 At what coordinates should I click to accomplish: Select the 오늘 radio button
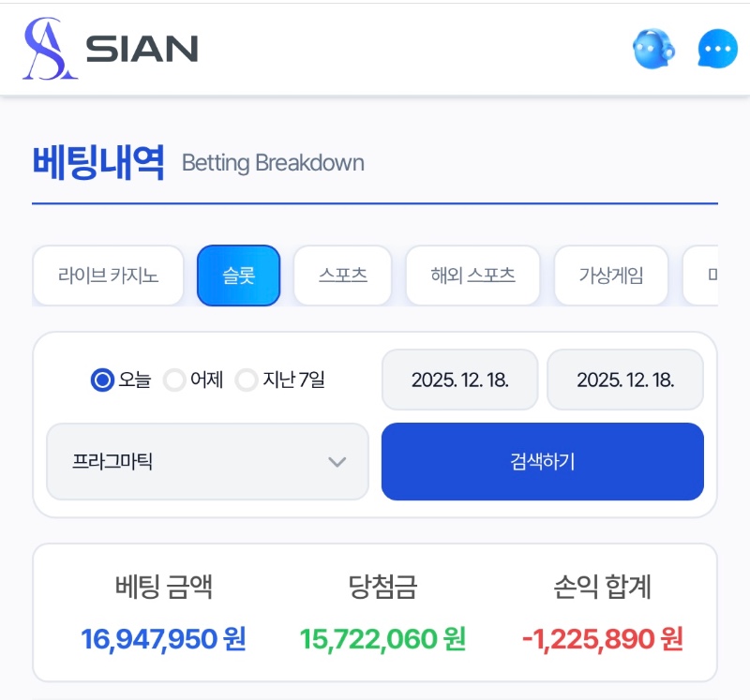(x=102, y=380)
